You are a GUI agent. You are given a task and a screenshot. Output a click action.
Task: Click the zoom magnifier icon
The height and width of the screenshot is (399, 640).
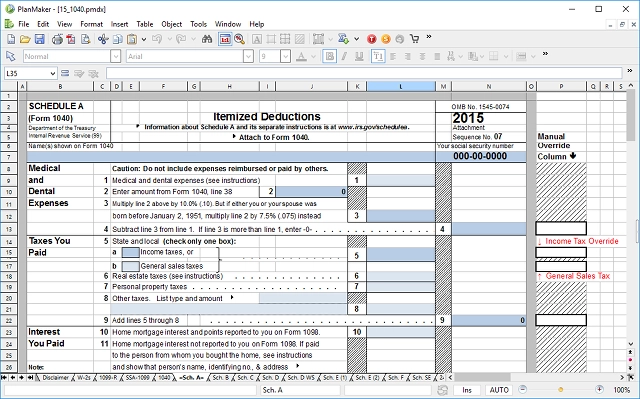pos(240,39)
